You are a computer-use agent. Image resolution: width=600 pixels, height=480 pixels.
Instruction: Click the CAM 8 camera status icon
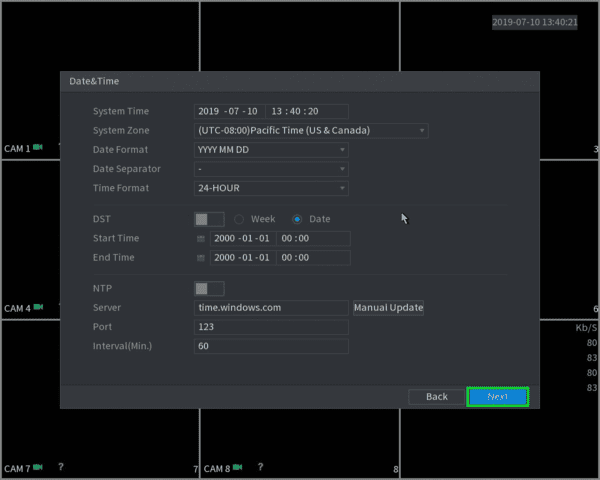click(x=238, y=467)
